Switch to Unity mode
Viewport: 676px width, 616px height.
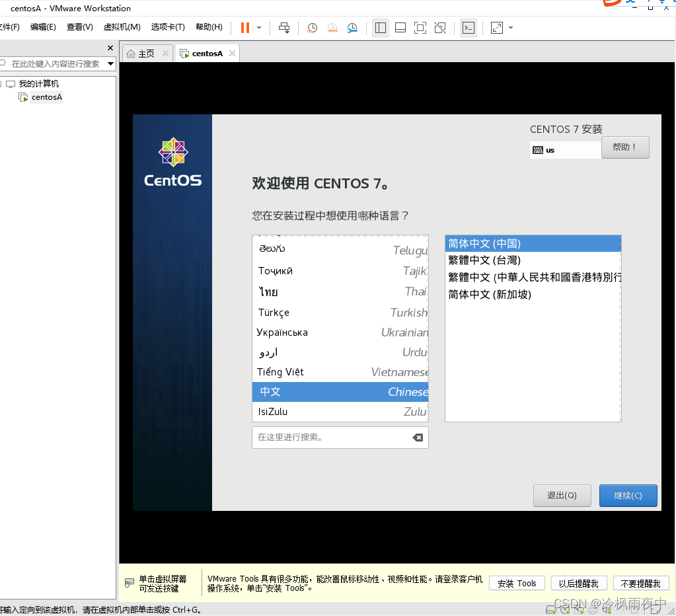(440, 28)
